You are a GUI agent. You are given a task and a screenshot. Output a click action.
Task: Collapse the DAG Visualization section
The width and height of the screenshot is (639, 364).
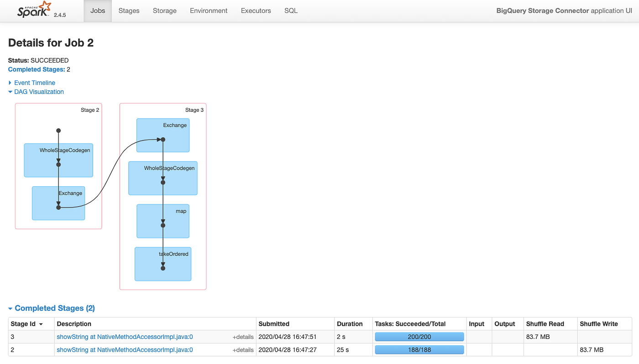click(x=39, y=92)
